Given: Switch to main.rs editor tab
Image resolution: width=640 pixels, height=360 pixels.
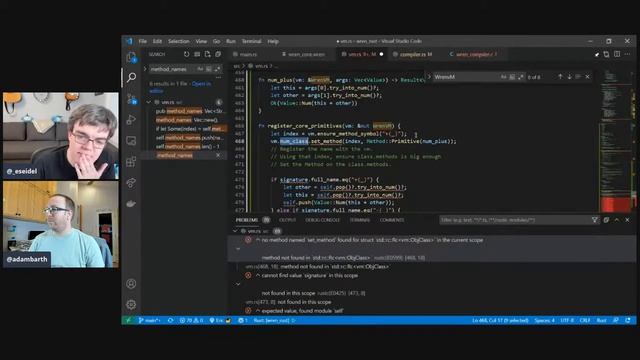Looking at the screenshot, I should [248, 54].
